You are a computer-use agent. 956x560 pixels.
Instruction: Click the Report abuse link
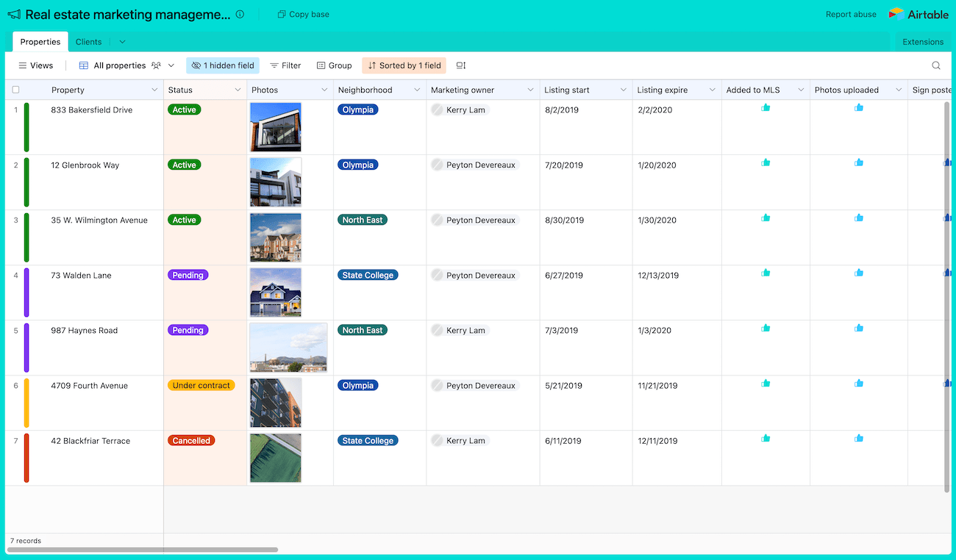[851, 14]
